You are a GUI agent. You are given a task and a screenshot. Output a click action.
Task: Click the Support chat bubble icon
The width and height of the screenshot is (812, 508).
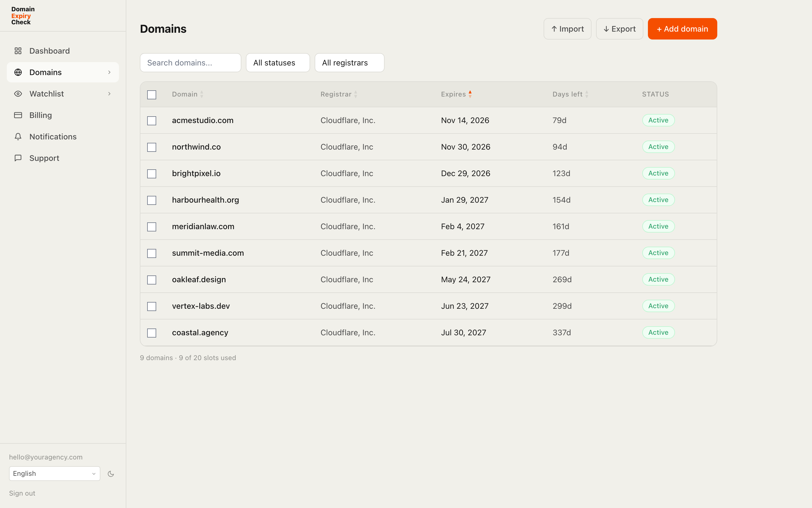click(x=18, y=158)
